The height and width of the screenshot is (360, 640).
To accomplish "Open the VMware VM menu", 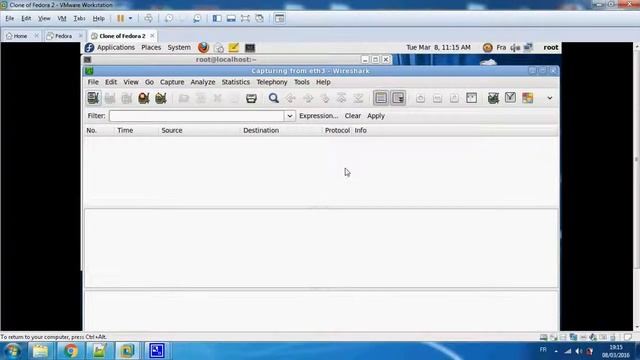I will click(x=62, y=18).
